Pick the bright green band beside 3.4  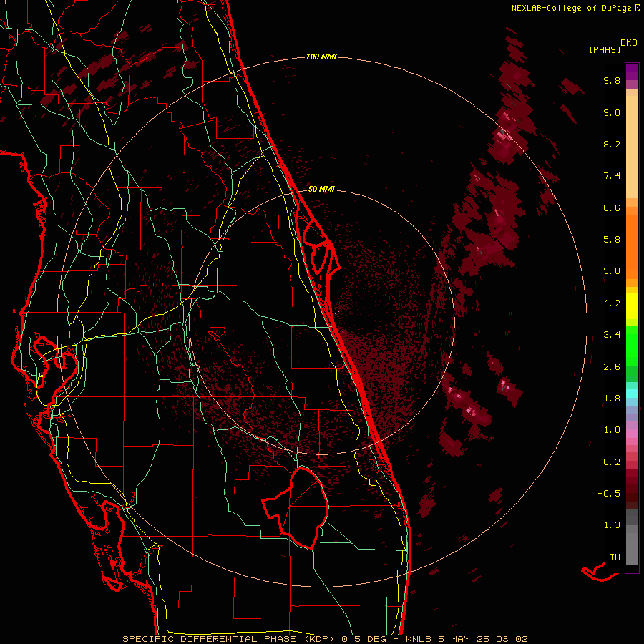(632, 347)
